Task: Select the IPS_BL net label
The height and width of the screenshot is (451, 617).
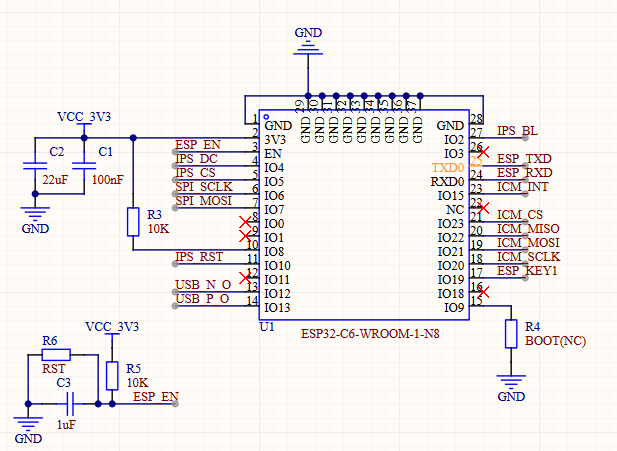Action: 517,131
